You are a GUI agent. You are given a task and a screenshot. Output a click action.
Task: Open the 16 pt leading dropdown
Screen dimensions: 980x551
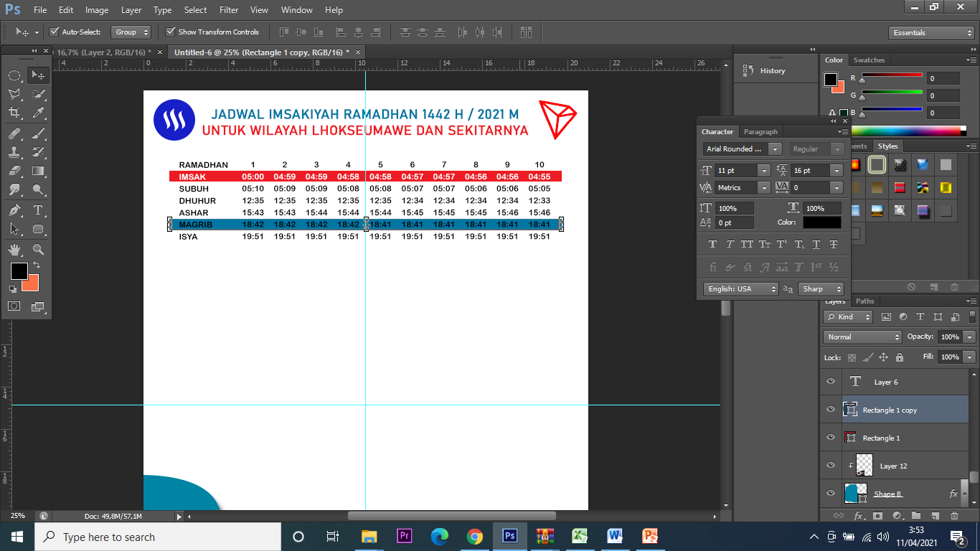(x=837, y=171)
